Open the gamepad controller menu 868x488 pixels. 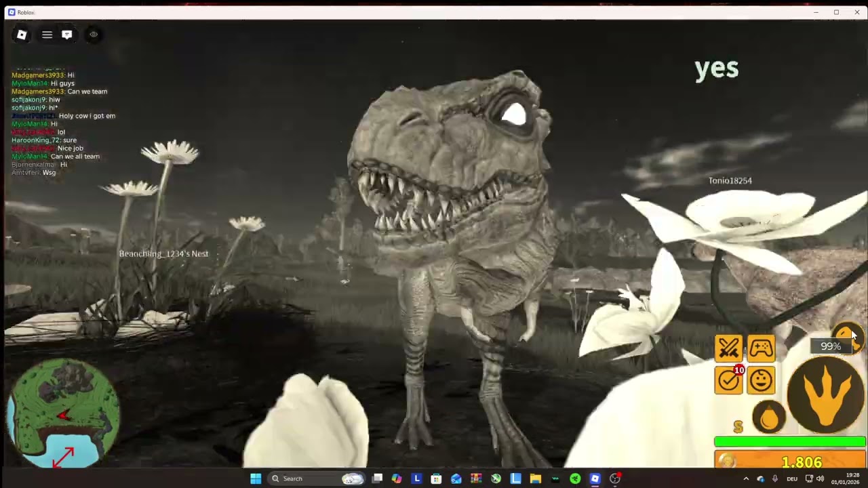[761, 348]
